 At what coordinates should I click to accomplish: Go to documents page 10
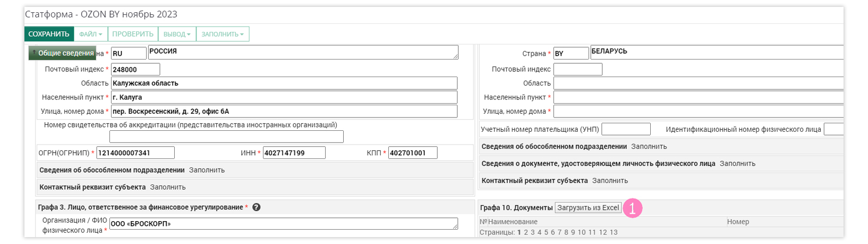[x=582, y=232]
